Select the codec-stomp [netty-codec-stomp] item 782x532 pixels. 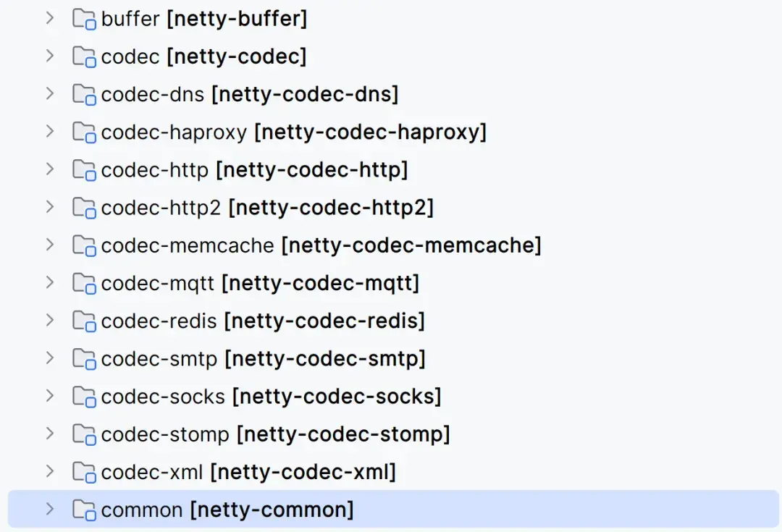[x=275, y=434]
